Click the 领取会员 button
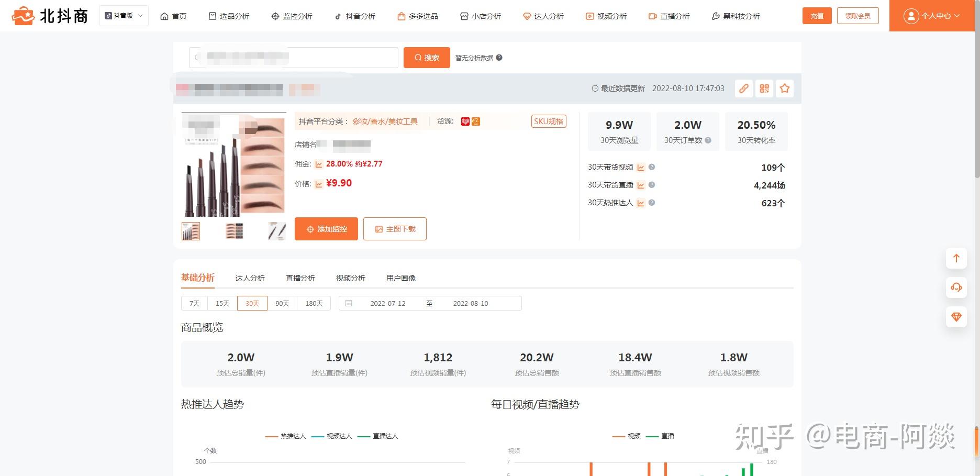 [x=857, y=16]
